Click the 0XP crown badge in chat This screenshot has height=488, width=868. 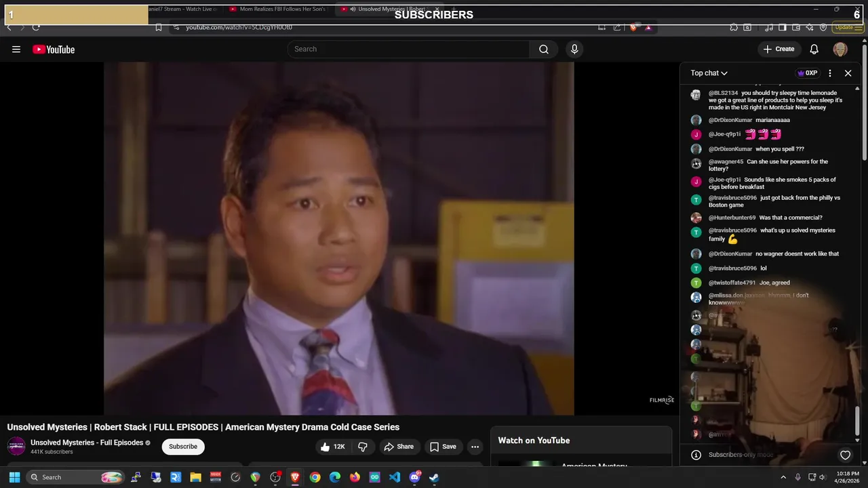(x=807, y=73)
